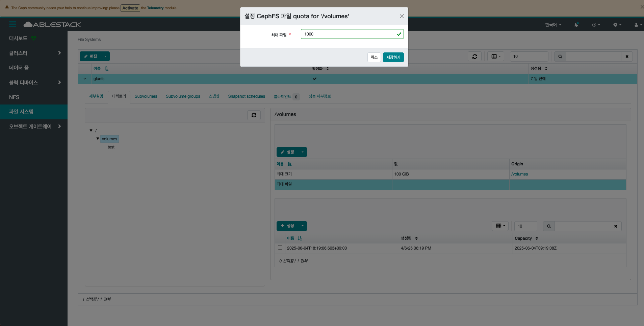Check the 2025-06-04 snapshot row checkbox

point(280,248)
